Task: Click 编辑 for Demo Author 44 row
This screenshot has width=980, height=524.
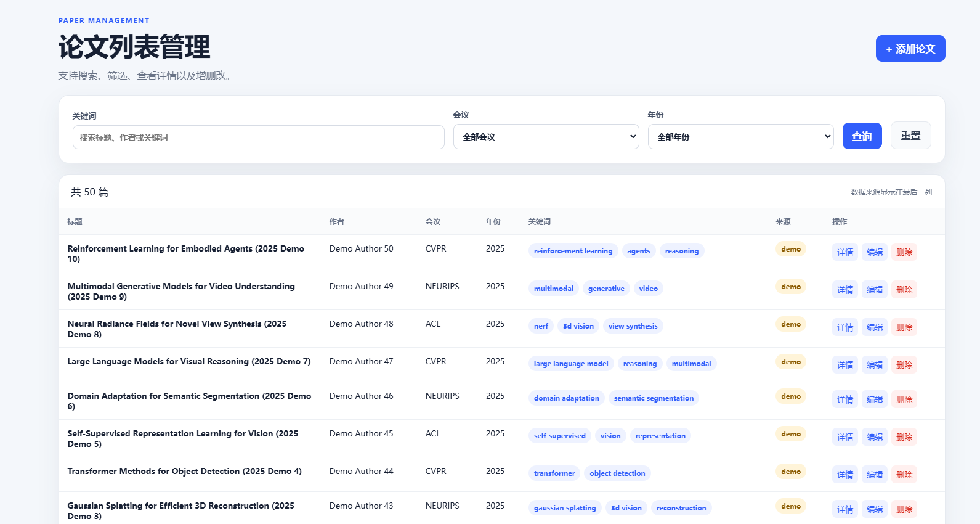Action: pos(875,474)
